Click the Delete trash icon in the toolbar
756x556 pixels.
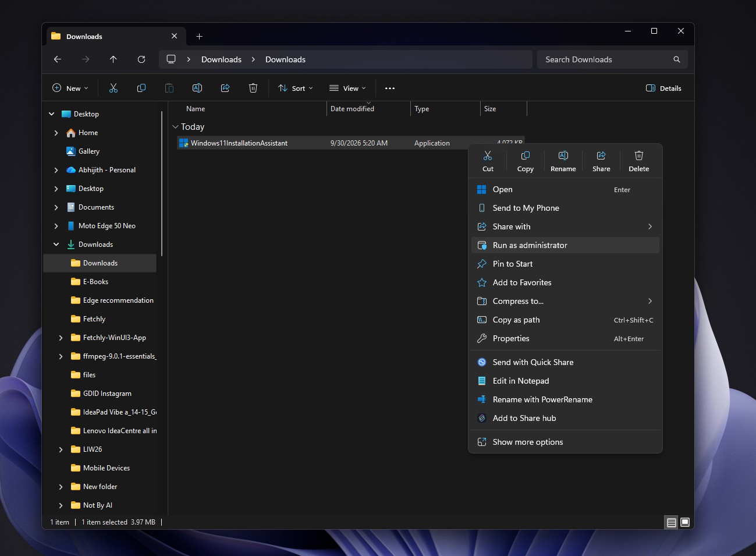coord(253,88)
